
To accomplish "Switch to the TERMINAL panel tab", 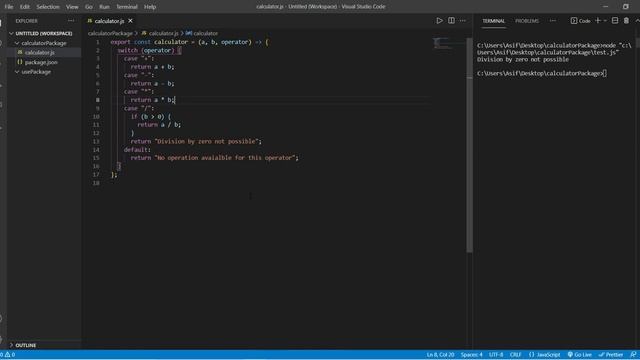I will click(x=493, y=21).
